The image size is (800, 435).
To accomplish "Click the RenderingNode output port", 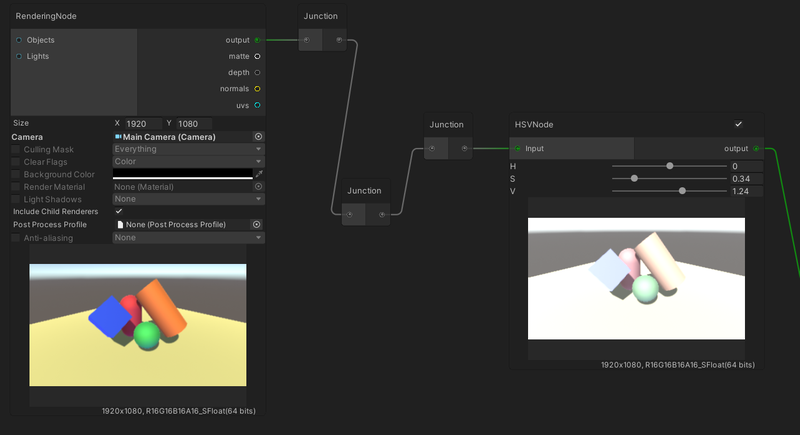I will 258,40.
